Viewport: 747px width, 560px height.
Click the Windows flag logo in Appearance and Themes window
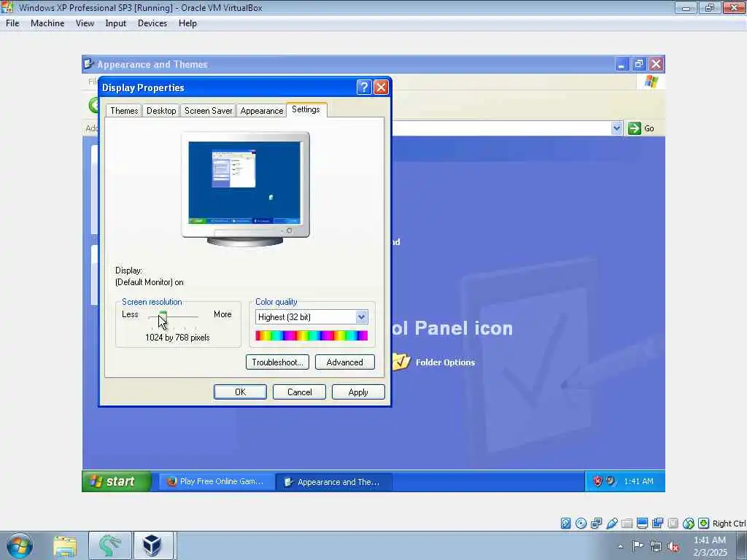(x=651, y=82)
